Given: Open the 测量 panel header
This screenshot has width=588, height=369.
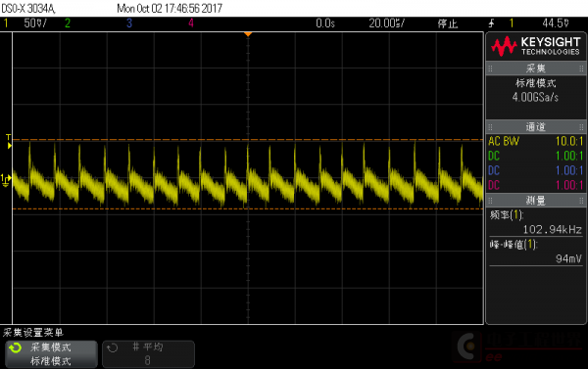Looking at the screenshot, I should click(x=535, y=201).
